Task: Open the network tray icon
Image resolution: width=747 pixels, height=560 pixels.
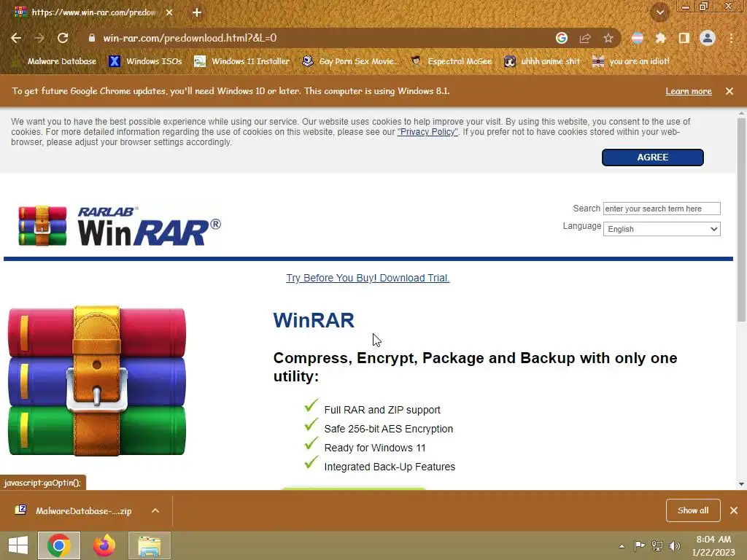Action: [x=657, y=546]
